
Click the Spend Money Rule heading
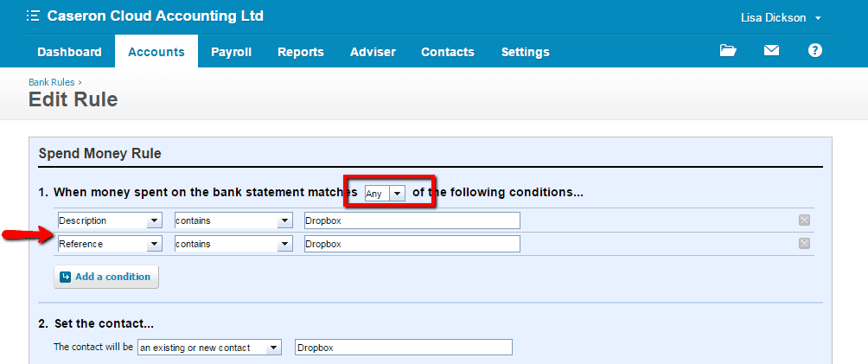pyautogui.click(x=99, y=153)
